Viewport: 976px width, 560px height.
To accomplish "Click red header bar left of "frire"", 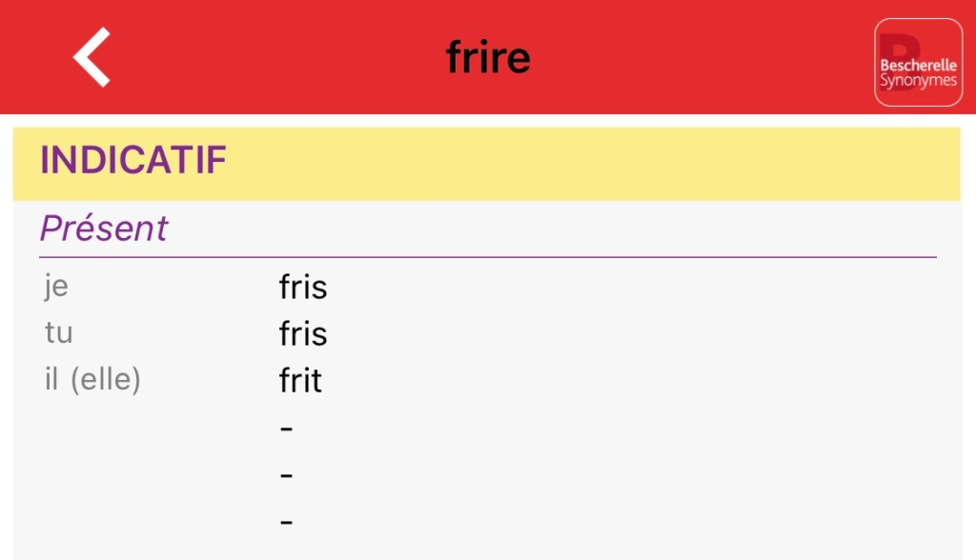I will [267, 57].
